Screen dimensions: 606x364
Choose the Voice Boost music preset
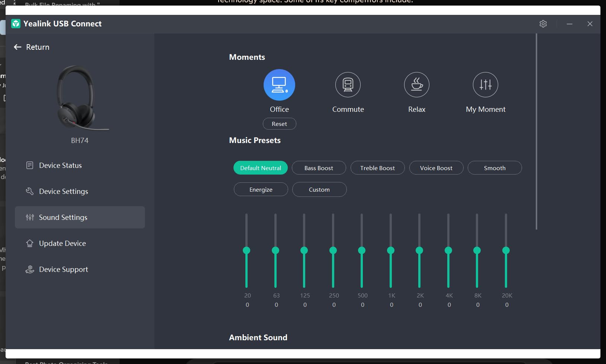pos(436,168)
